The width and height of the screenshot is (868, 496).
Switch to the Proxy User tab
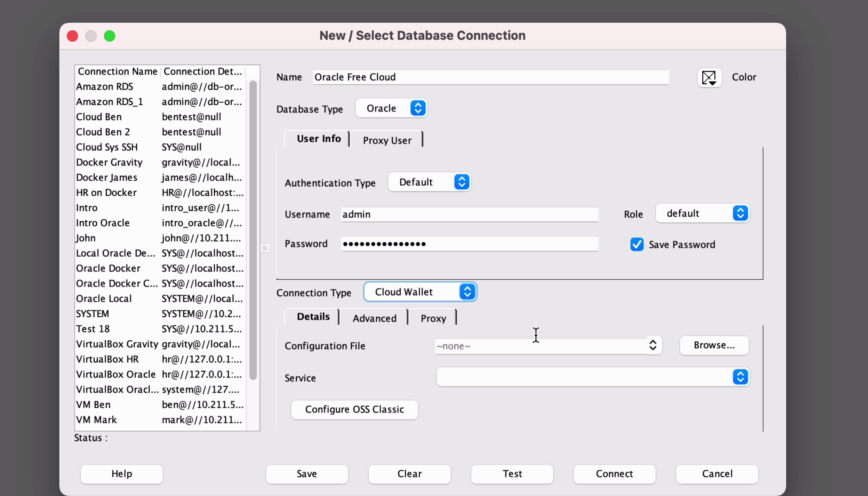(x=387, y=140)
